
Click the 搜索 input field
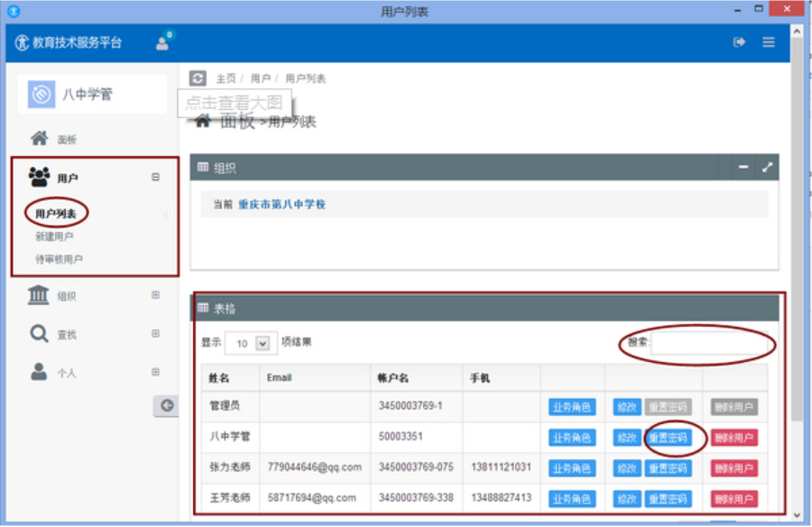tap(710, 344)
